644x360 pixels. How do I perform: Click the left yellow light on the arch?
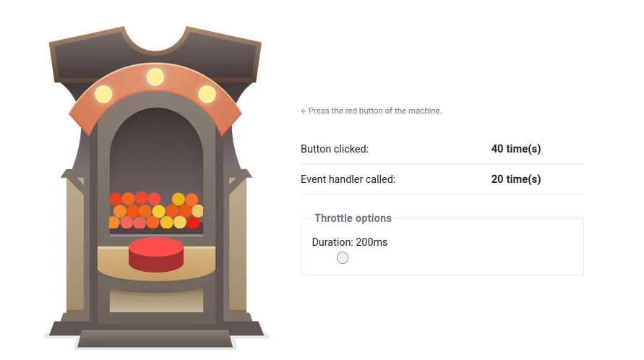click(103, 94)
